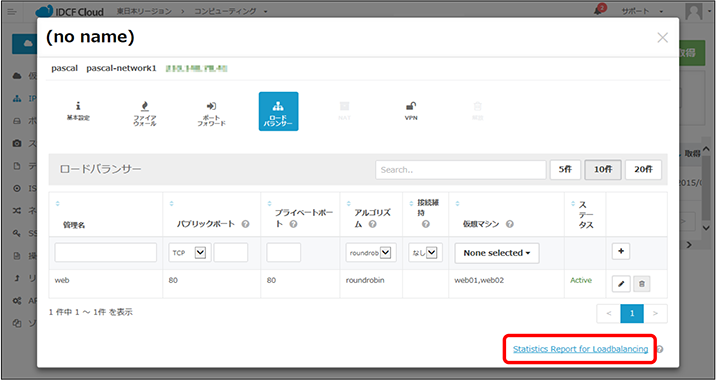Select the ロードバランサー load balancer tab
This screenshot has height=380, width=716.
(x=279, y=111)
